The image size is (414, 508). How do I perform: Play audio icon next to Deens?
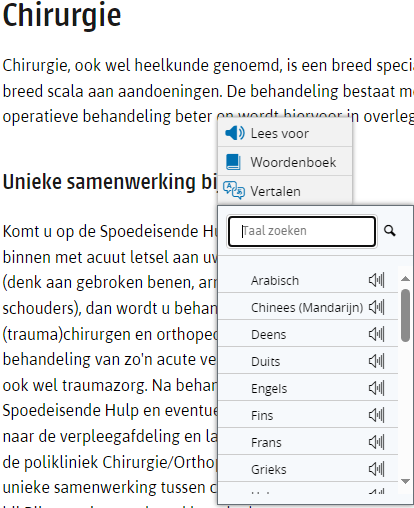point(377,334)
